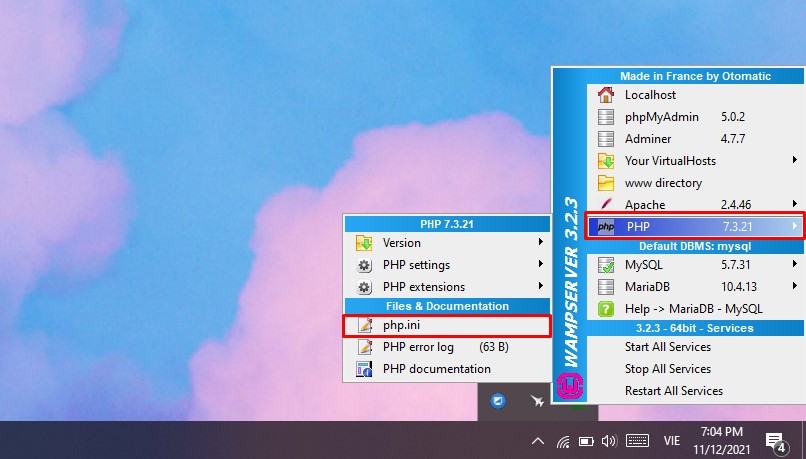Viewport: 806px width, 459px height.
Task: Click the Apache feather icon
Action: point(606,205)
